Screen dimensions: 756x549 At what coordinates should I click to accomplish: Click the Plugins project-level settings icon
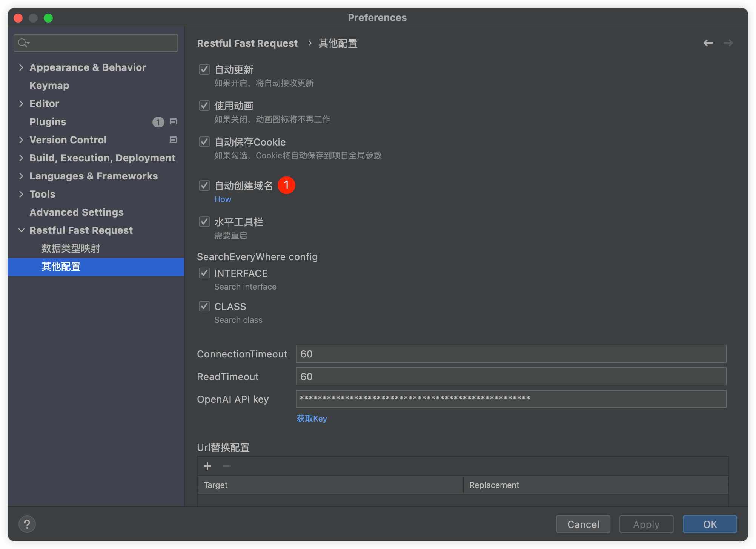(x=173, y=121)
